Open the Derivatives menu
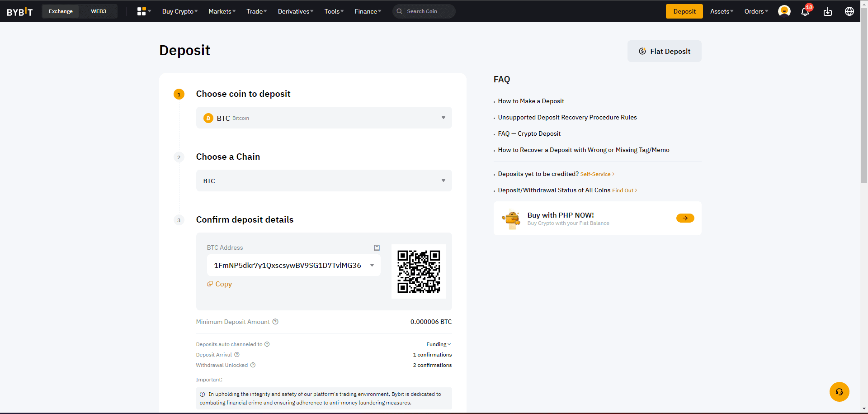This screenshot has width=868, height=414. tap(296, 11)
